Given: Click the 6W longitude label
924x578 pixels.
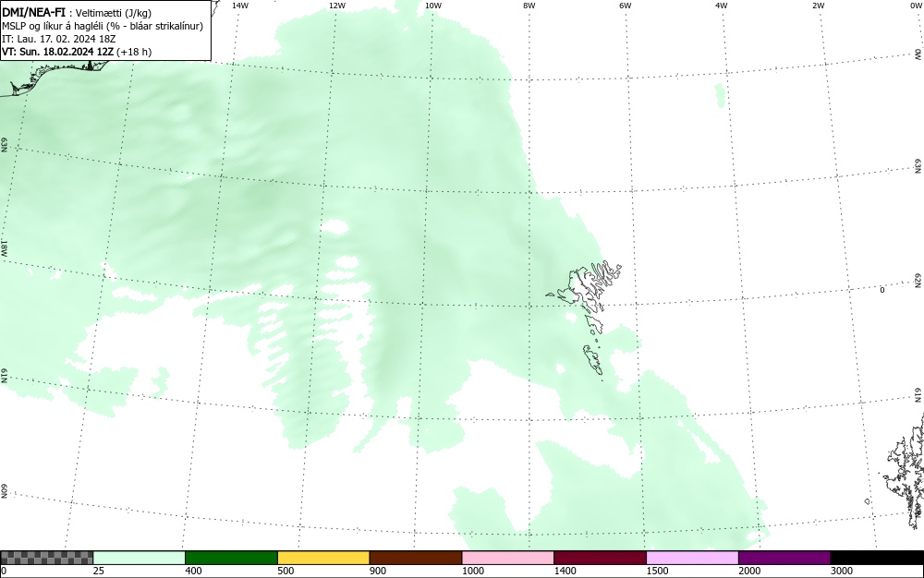Looking at the screenshot, I should point(626,6).
